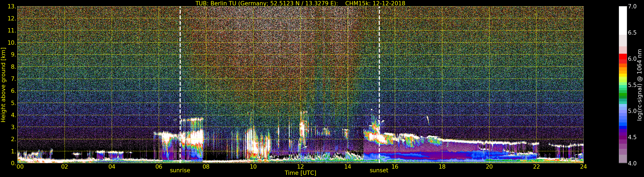The height and width of the screenshot is (177, 644).
Task: Click the height axis tick label '13.'
Action: pos(12,6)
